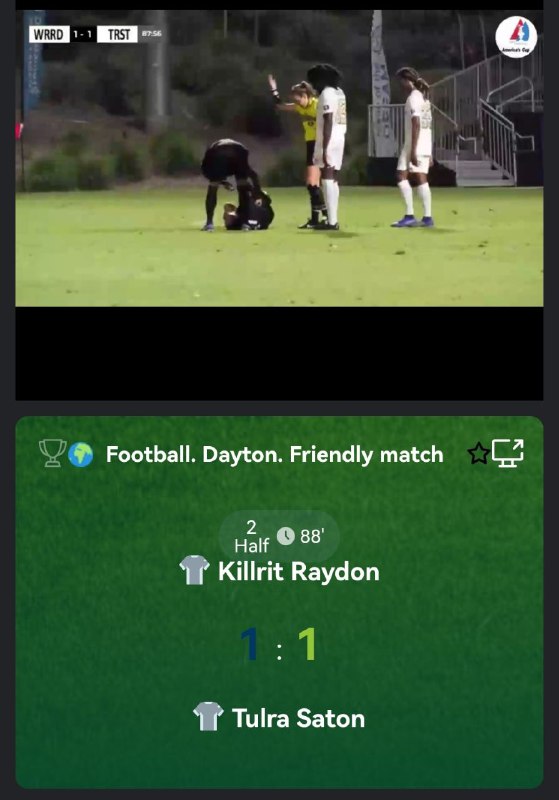Click the clock icon beside 88'

(286, 536)
